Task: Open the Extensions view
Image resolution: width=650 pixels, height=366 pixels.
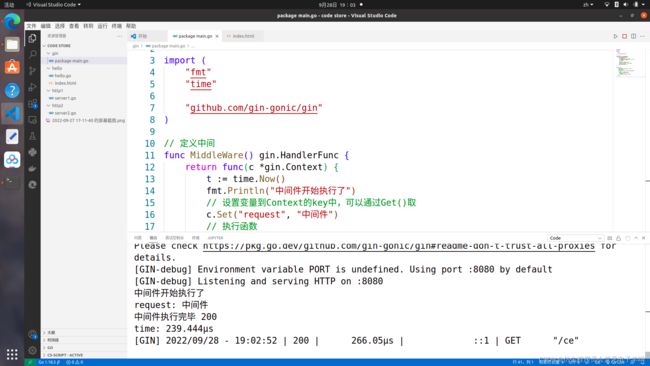Action: click(32, 104)
